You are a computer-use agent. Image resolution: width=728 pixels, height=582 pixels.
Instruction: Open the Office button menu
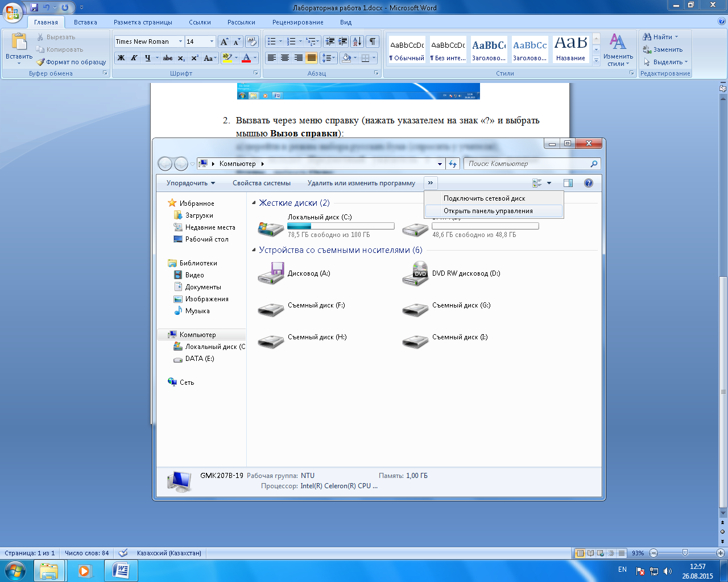(13, 11)
